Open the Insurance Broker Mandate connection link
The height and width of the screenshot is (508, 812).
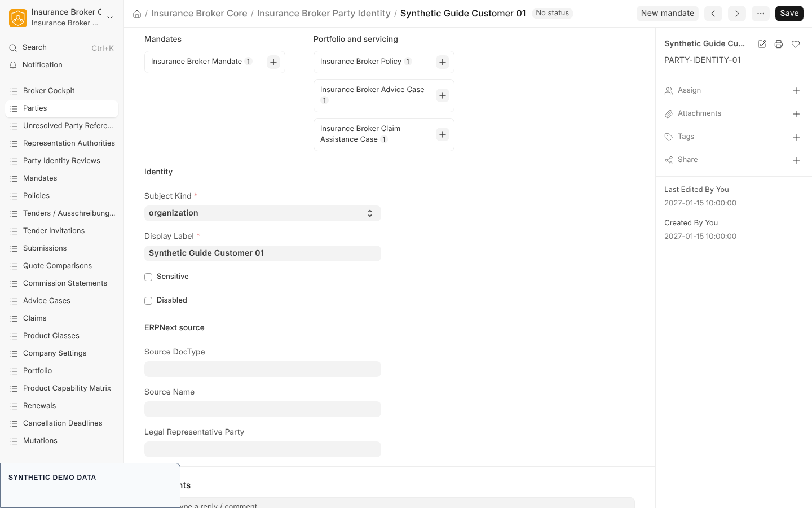pos(196,62)
